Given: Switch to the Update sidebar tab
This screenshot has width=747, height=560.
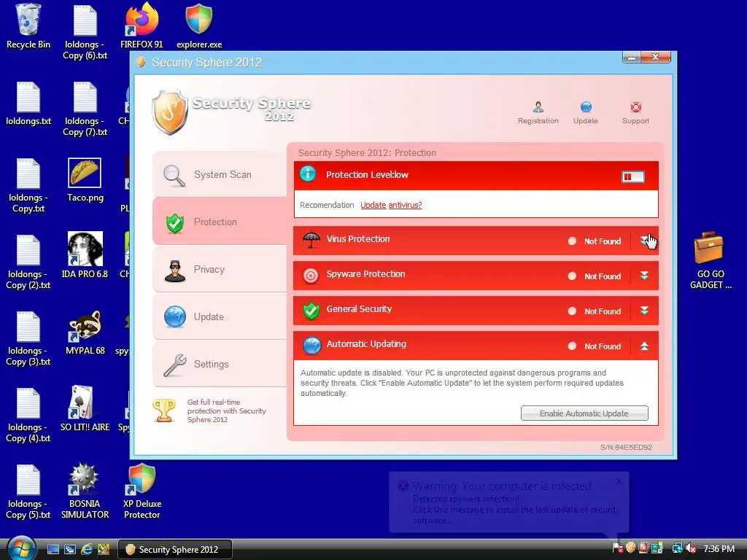Looking at the screenshot, I should pos(220,316).
